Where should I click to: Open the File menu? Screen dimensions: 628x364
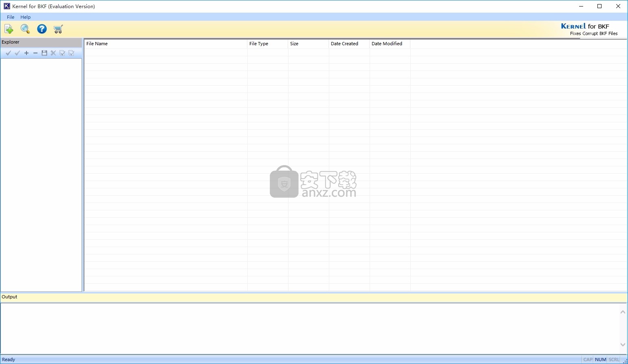coord(11,17)
